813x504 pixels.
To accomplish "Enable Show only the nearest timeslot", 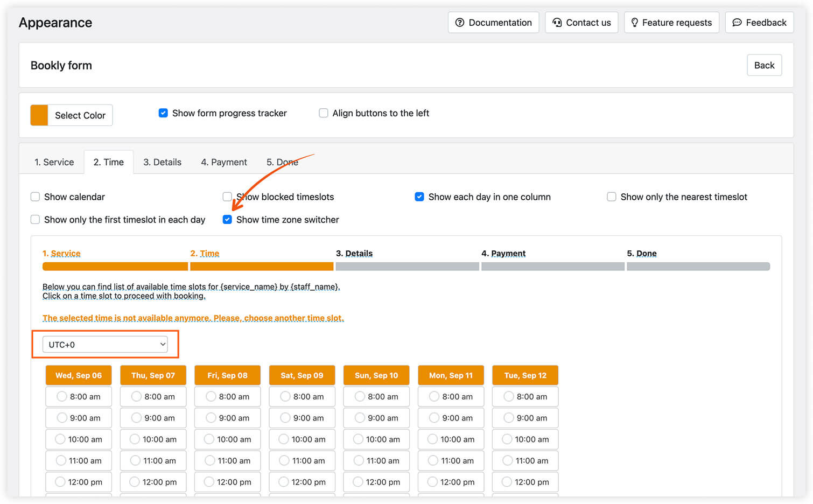I will point(612,197).
